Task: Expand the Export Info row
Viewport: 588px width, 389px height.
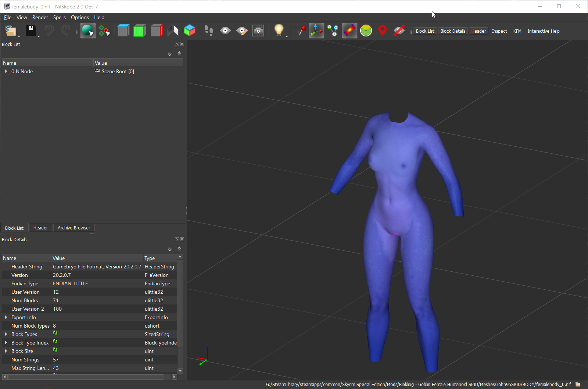Action: 6,317
